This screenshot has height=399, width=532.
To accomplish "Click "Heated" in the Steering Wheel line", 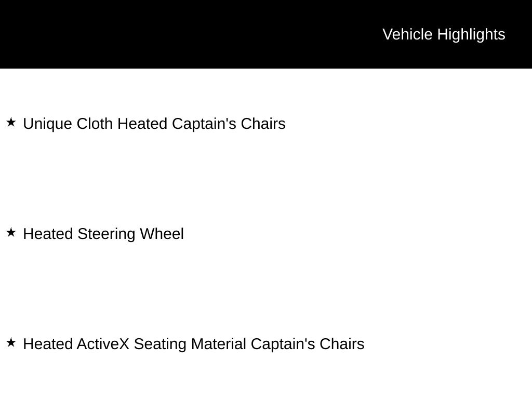I will point(48,234).
